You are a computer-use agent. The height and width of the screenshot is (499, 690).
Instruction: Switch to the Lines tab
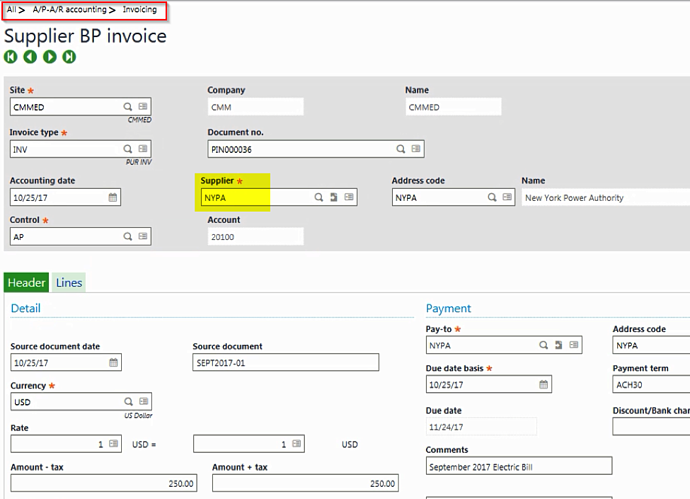(69, 283)
